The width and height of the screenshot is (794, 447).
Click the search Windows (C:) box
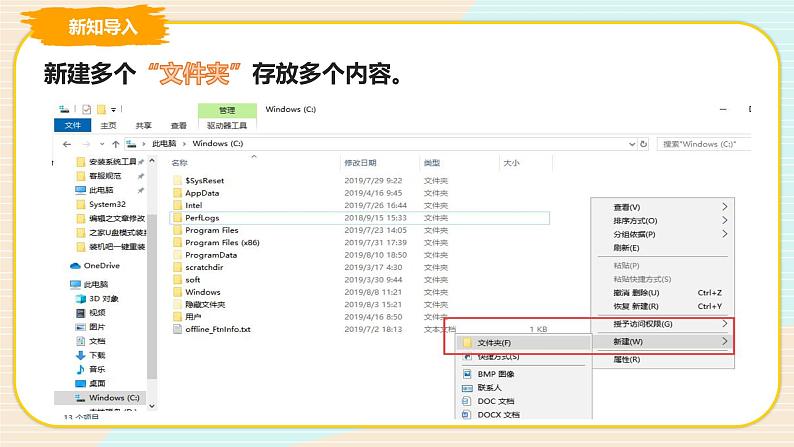(704, 144)
